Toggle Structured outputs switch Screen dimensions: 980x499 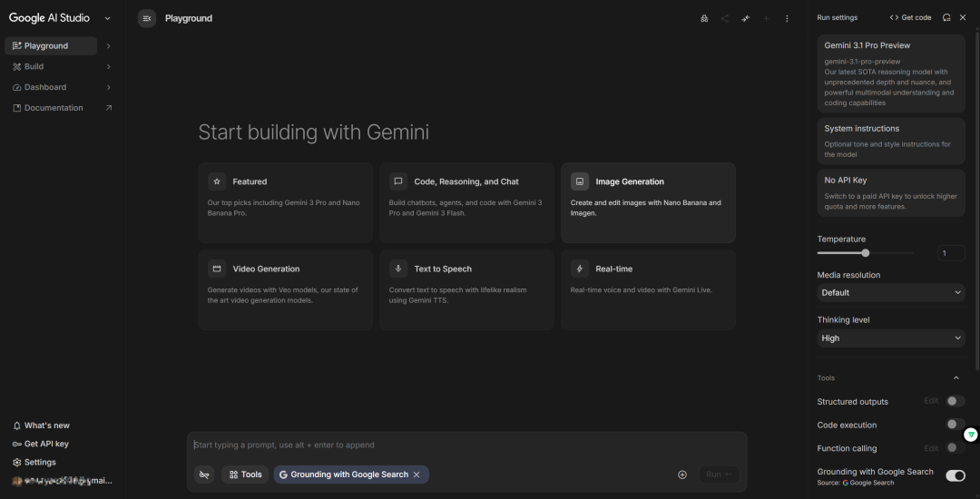[954, 401]
